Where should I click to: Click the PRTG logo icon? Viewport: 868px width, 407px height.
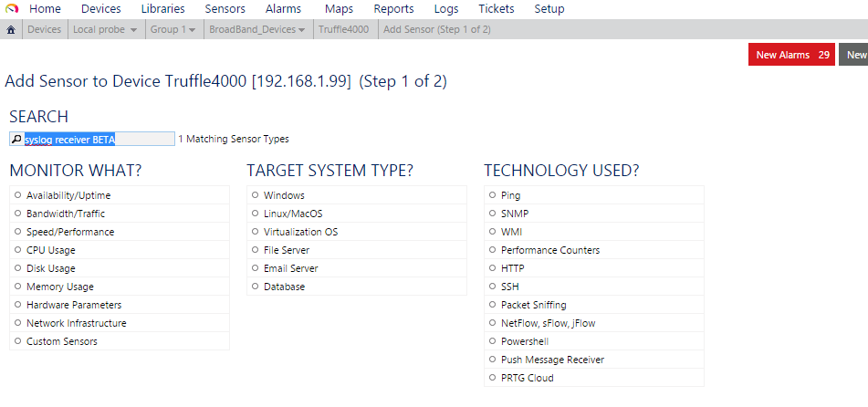coord(12,9)
